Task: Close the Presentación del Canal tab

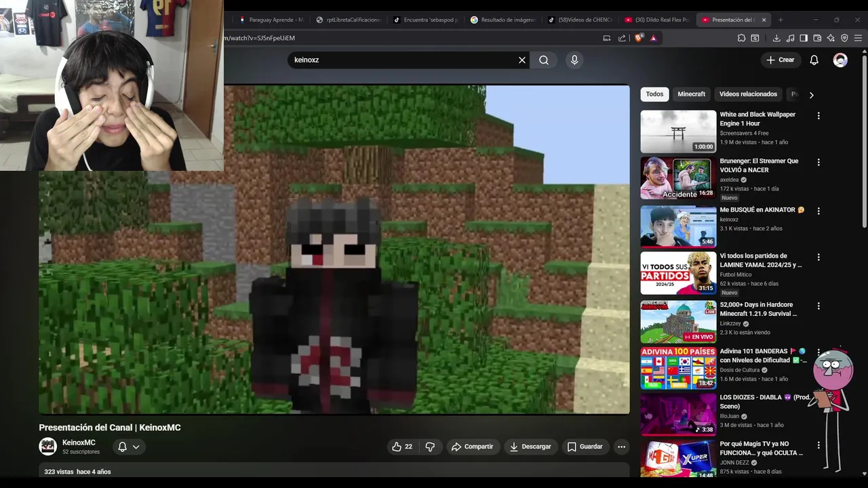Action: pos(764,20)
